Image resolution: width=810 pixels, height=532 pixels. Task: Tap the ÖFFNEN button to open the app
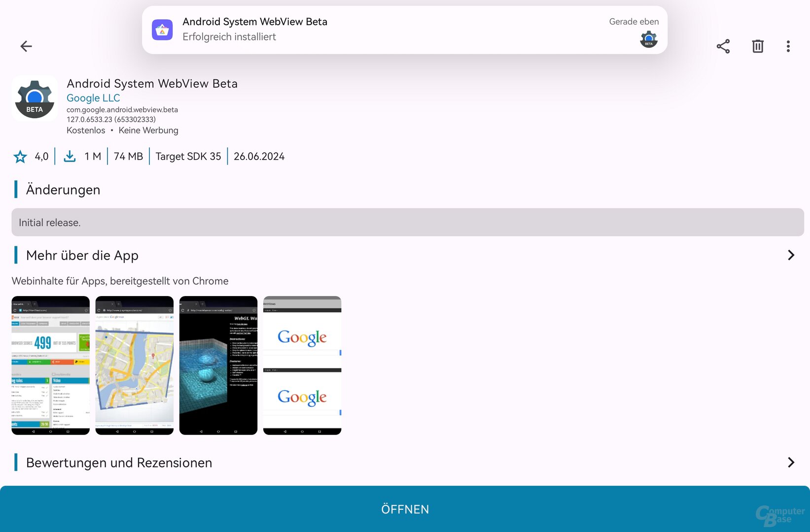tap(405, 509)
